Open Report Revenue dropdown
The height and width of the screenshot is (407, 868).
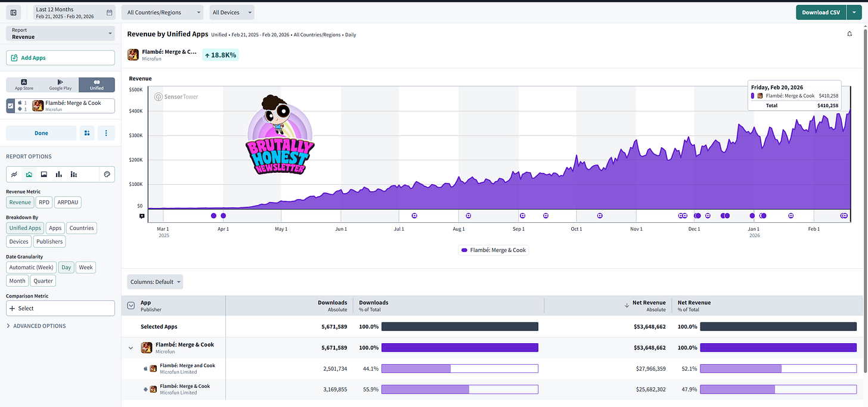(60, 33)
